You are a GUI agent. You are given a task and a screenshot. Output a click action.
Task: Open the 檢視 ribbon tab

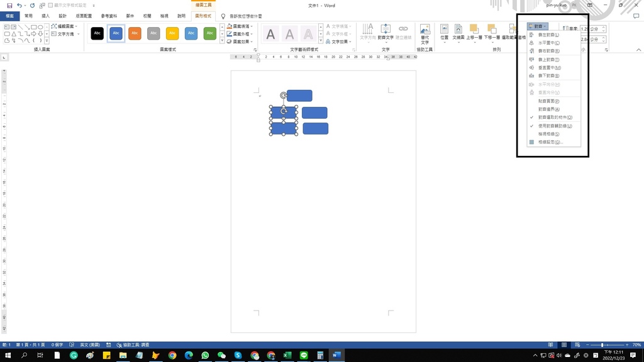[164, 16]
